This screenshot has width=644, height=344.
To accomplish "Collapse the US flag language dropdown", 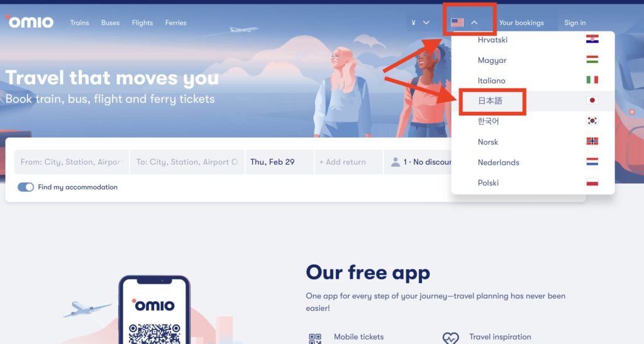I will click(464, 23).
